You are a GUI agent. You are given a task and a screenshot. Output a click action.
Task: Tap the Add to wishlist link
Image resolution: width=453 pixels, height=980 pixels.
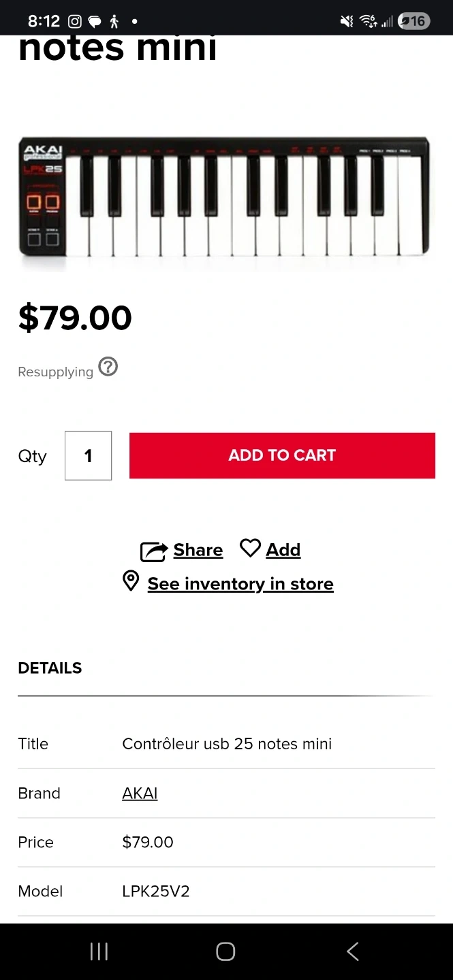click(283, 550)
